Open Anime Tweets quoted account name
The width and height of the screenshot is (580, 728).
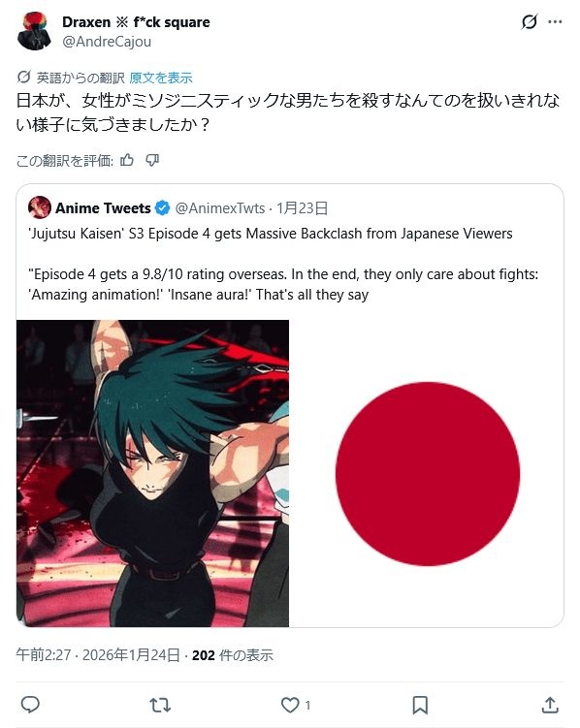click(x=103, y=208)
